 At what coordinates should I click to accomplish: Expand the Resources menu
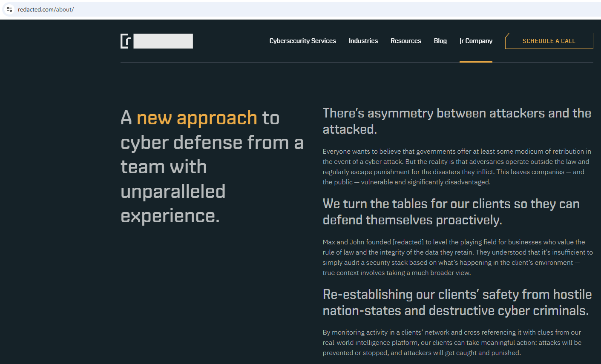405,40
